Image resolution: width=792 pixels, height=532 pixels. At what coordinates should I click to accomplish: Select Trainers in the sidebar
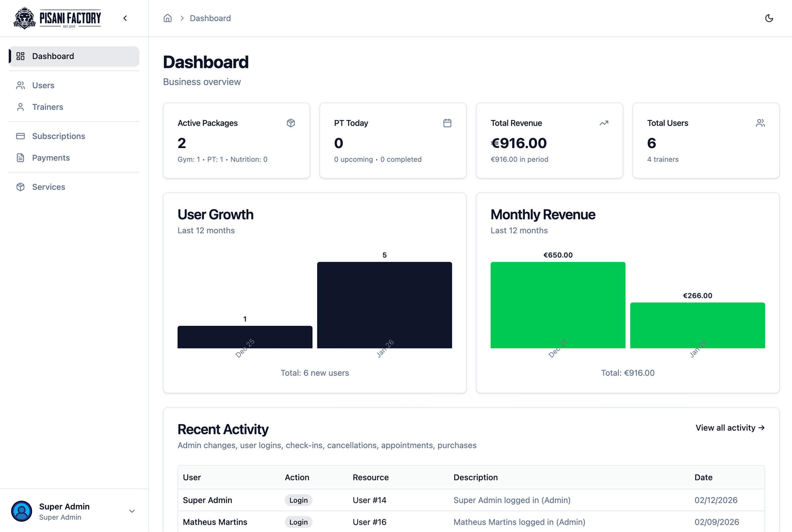tap(48, 107)
